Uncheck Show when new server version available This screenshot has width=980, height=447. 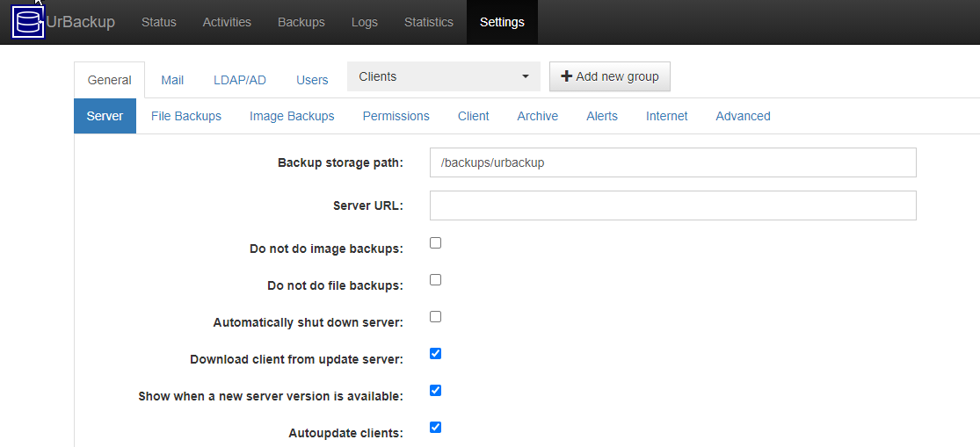click(x=436, y=390)
